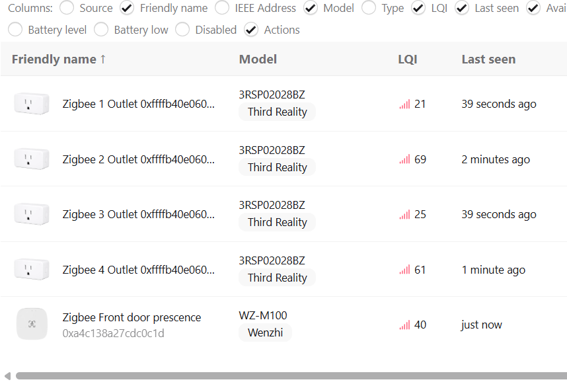
Task: Click the LQI signal icon showing 21
Action: click(x=404, y=104)
